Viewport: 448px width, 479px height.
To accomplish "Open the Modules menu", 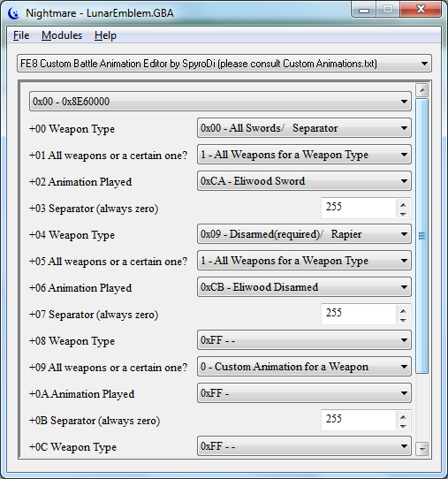I will coord(62,35).
